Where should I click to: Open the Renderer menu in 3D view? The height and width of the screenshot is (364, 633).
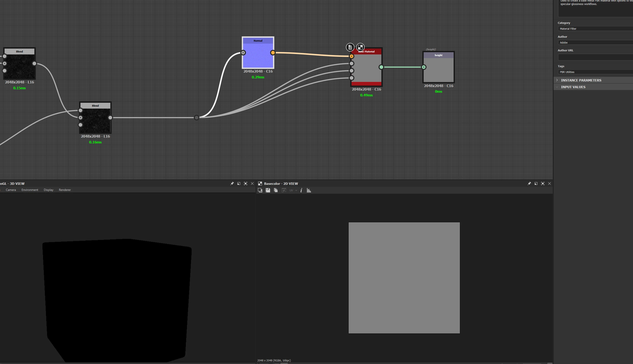65,190
